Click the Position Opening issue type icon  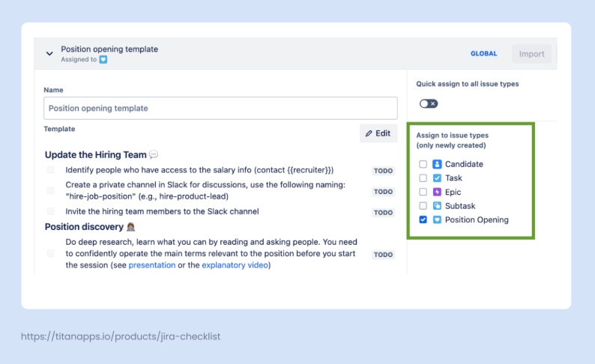click(x=437, y=220)
